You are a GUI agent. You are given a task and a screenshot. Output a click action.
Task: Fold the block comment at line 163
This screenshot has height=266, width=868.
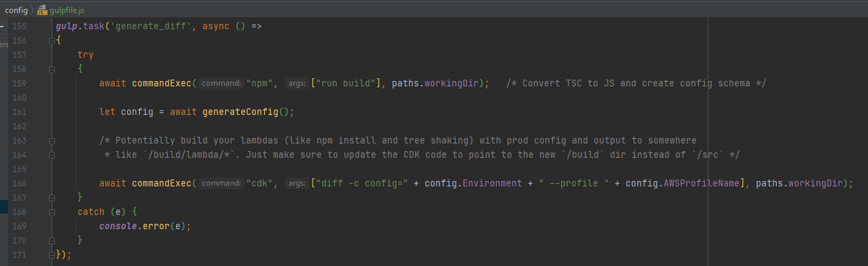pyautogui.click(x=51, y=141)
